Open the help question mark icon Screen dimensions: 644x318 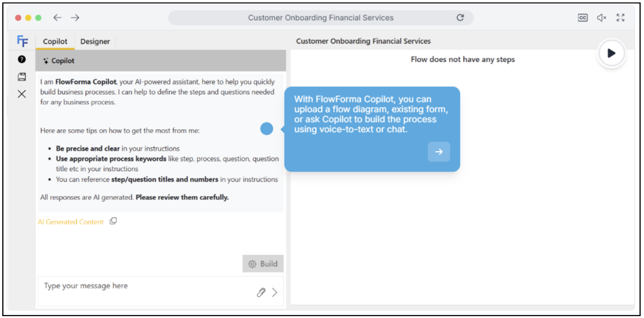coord(22,59)
